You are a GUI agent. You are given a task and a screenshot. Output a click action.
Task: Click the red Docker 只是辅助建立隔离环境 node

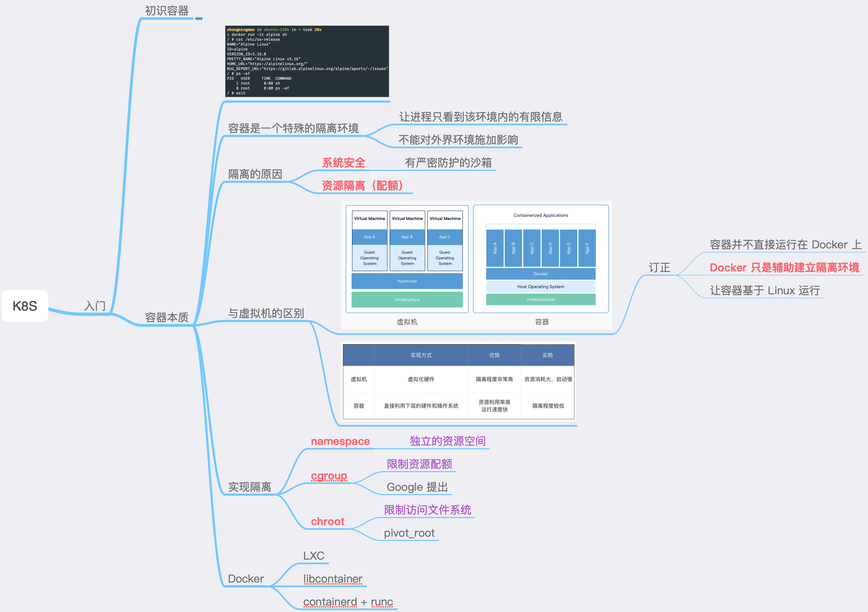785,268
